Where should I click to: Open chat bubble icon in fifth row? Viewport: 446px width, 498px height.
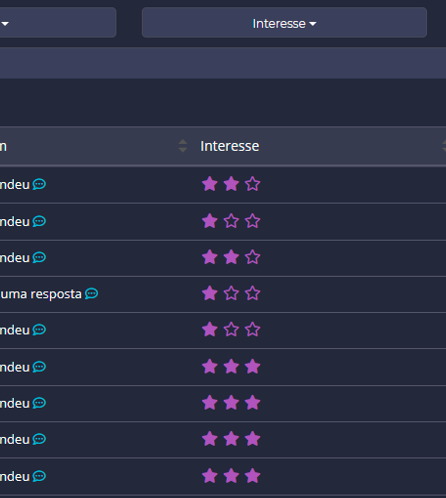tap(39, 330)
